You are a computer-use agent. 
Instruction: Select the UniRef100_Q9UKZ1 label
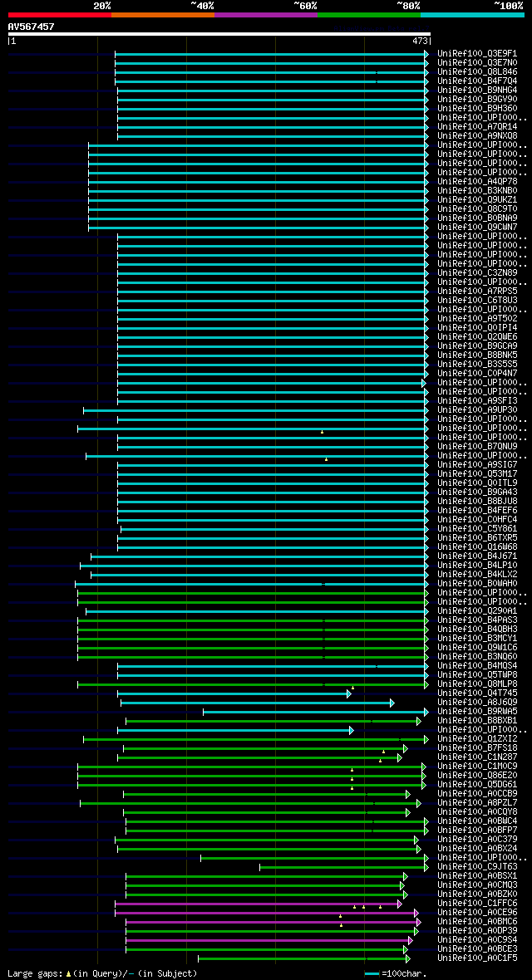[477, 200]
